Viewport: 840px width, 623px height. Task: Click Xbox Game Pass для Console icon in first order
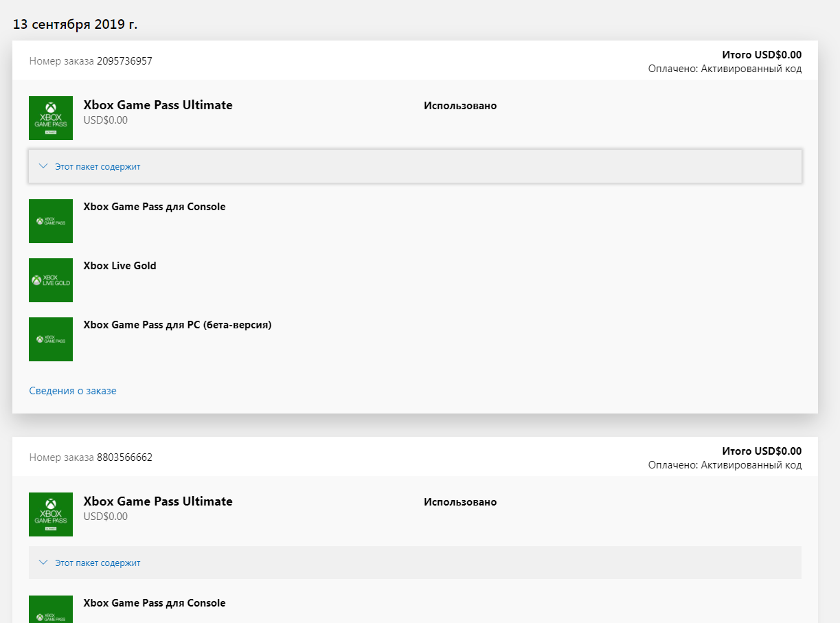coord(51,221)
